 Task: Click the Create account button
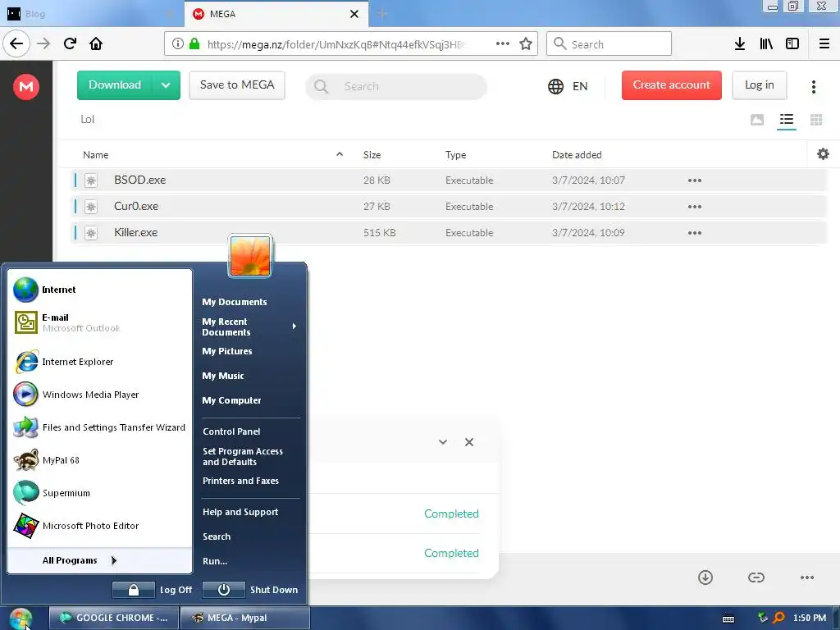[x=672, y=85]
